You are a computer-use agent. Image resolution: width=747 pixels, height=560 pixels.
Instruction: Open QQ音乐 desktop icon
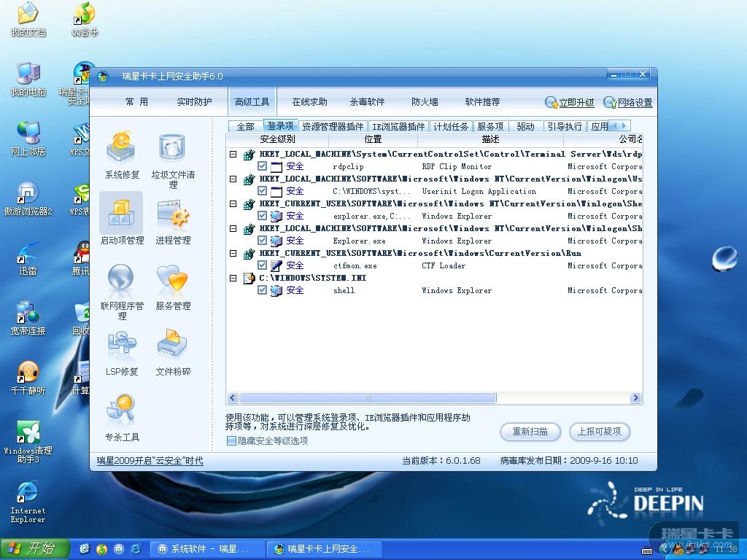point(85,20)
